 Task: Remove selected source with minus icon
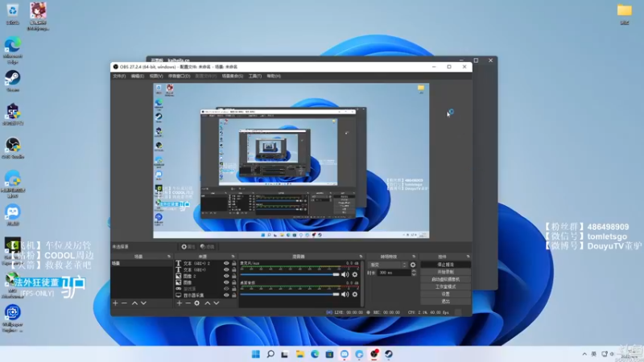tap(188, 303)
